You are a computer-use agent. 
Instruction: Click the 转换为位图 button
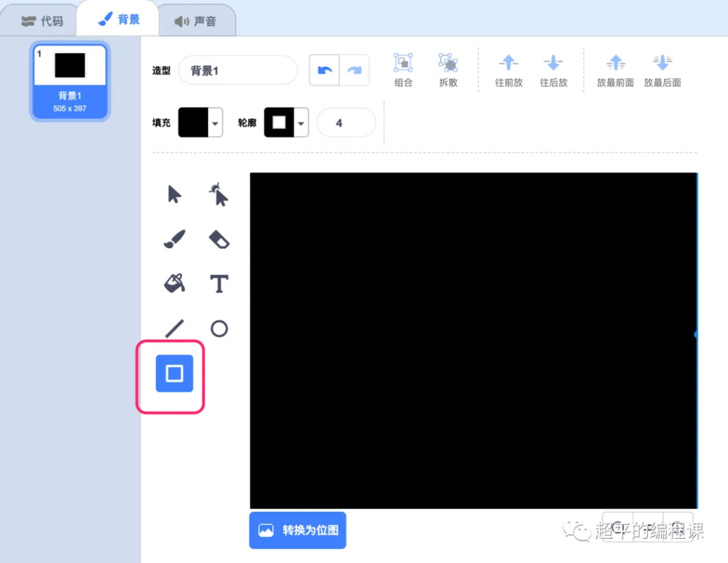click(298, 530)
